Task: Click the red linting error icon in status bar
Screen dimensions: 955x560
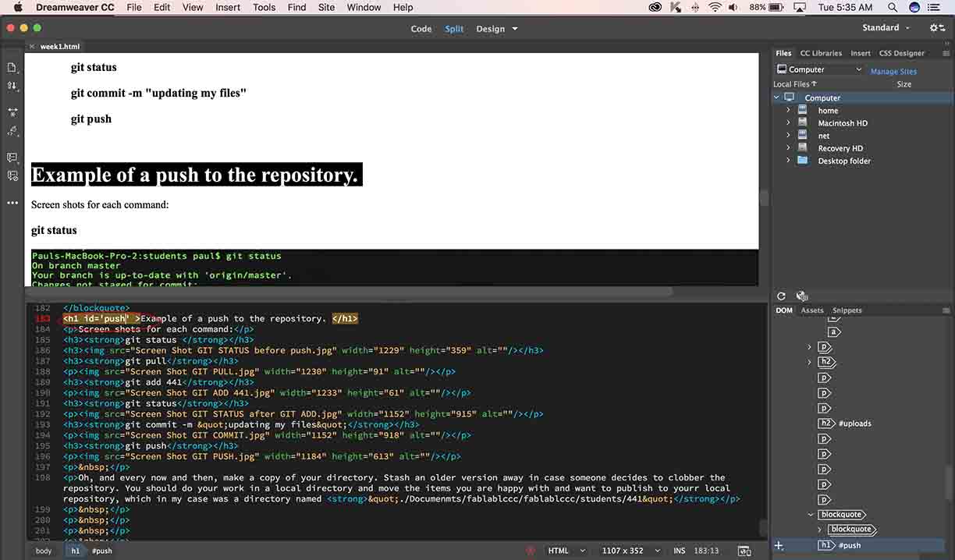Action: (531, 551)
